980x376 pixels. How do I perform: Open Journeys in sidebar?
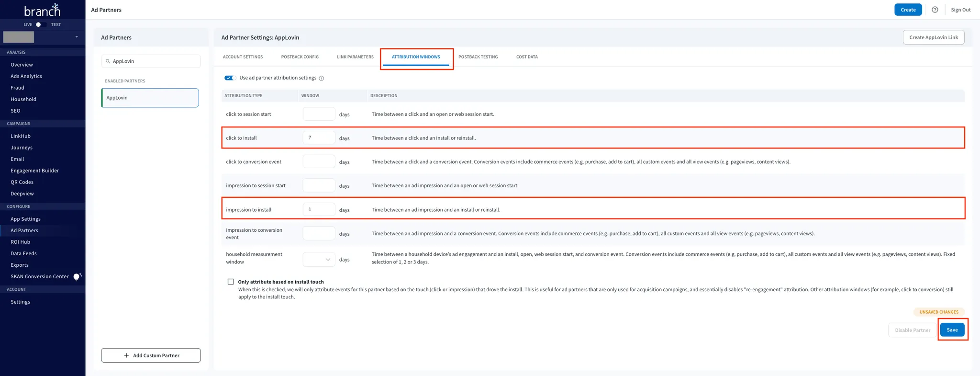(22, 148)
